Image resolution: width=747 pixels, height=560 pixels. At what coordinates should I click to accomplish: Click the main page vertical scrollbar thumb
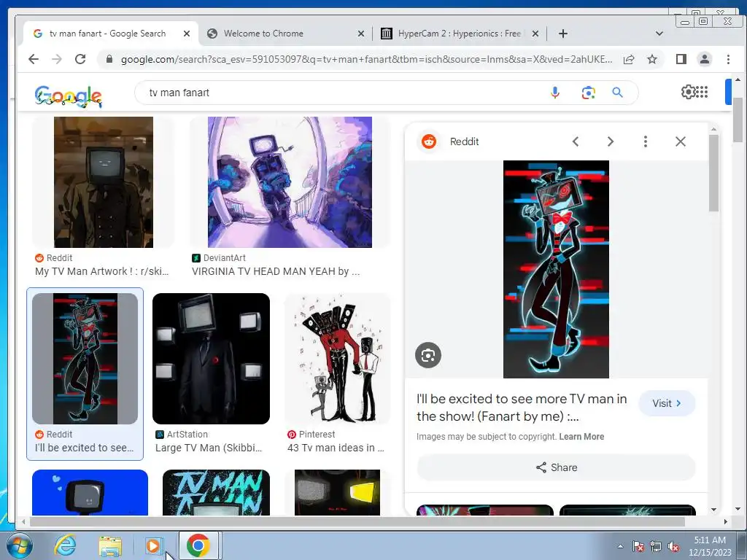(738, 120)
